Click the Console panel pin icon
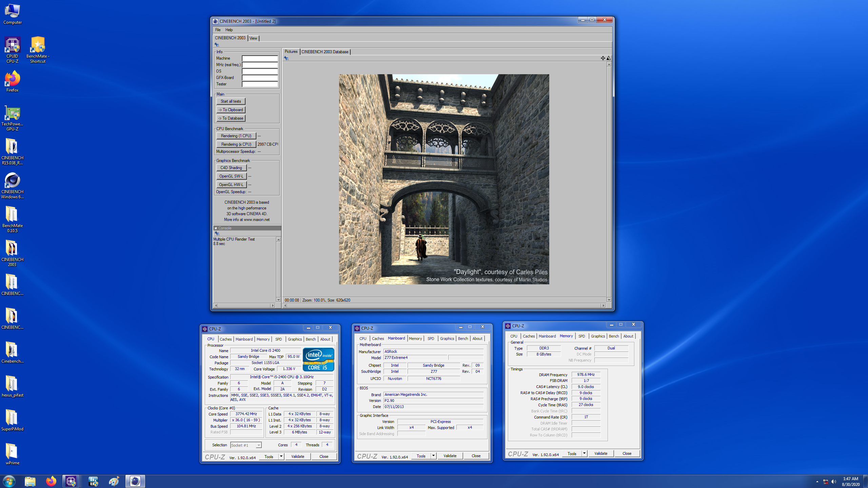Viewport: 868px width, 488px height. pos(217,233)
